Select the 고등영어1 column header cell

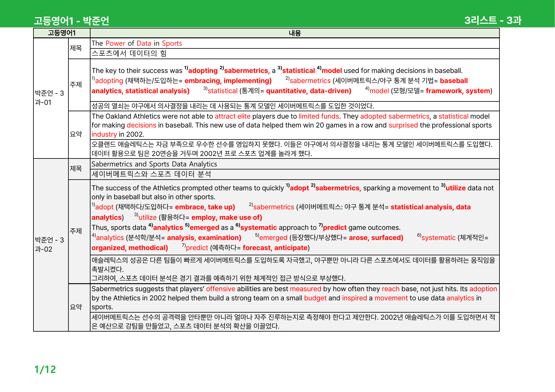62,33
